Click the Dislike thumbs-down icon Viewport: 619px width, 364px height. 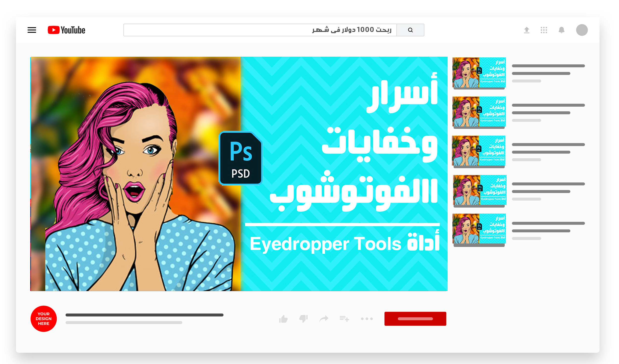click(x=304, y=319)
